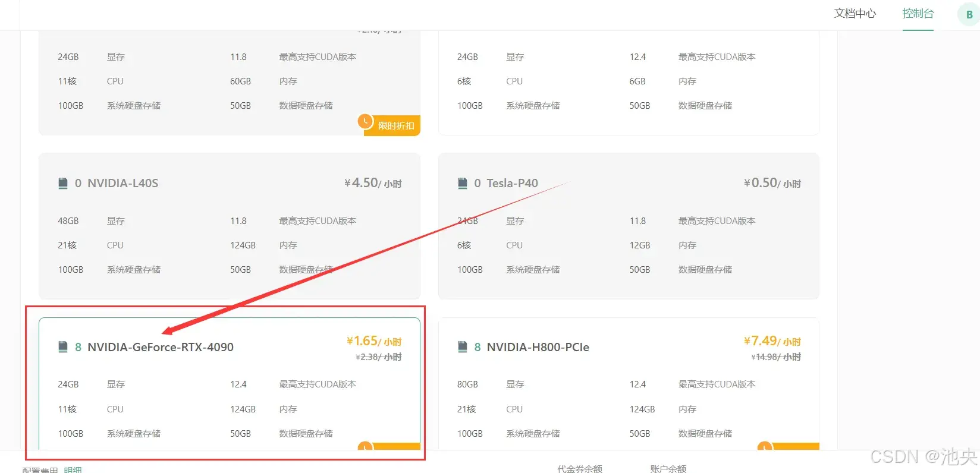Image resolution: width=980 pixels, height=473 pixels.
Task: Click the 48GB 显存 value on L40S card
Action: [x=68, y=221]
